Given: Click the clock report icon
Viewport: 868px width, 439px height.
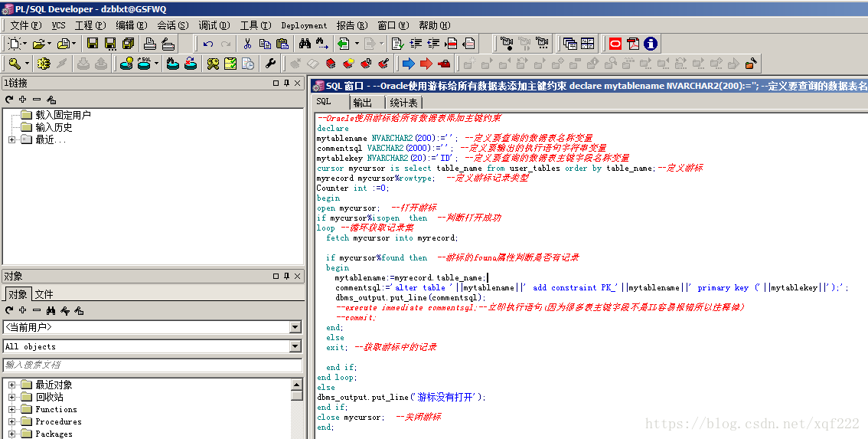Looking at the screenshot, I should pos(249,64).
